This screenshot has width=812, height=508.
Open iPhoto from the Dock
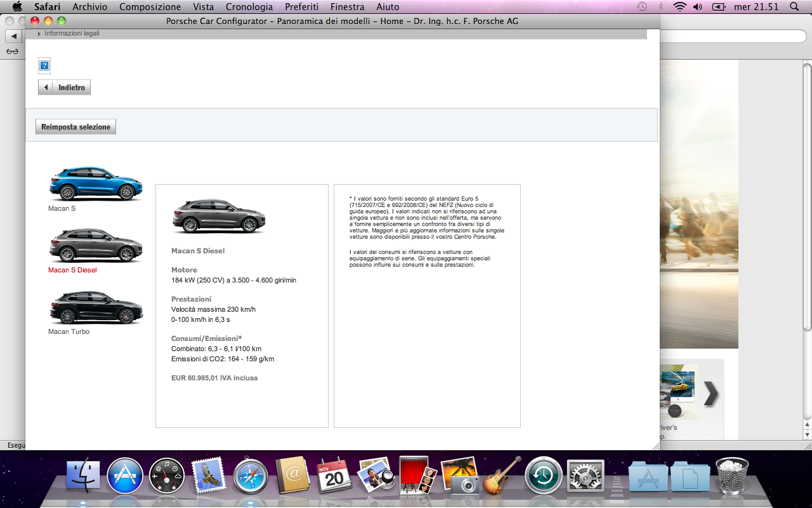click(x=460, y=476)
